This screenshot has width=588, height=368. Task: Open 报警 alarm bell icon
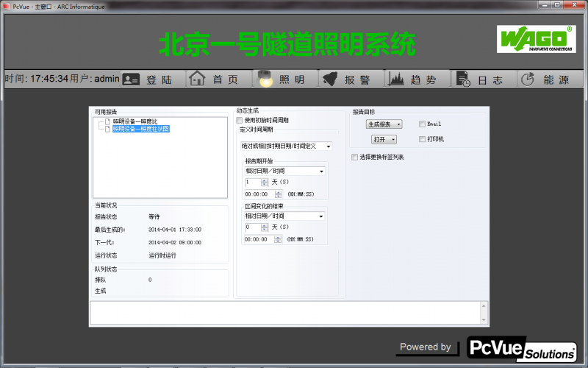pos(330,79)
